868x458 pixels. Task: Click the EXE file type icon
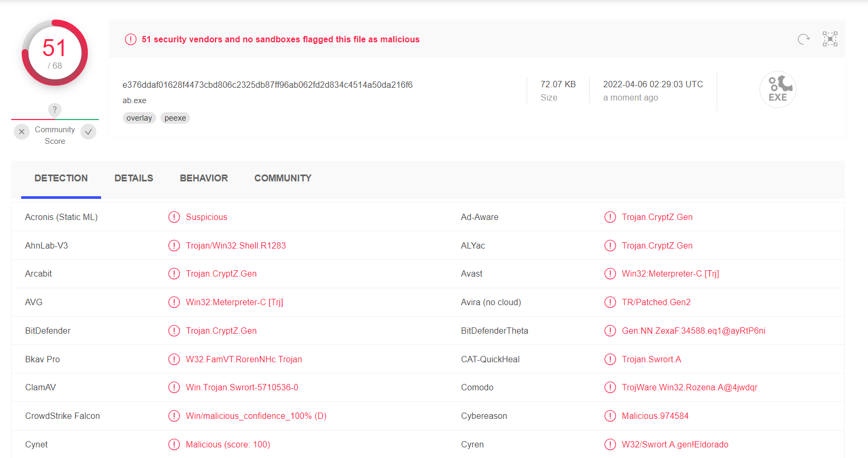(x=778, y=89)
